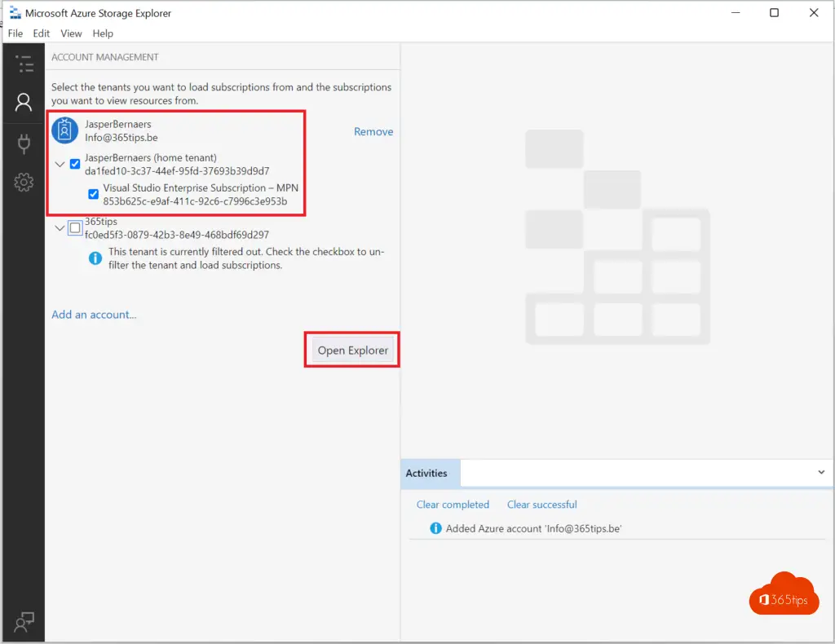
Task: Select the Account Management icon in sidebar
Action: (x=24, y=102)
